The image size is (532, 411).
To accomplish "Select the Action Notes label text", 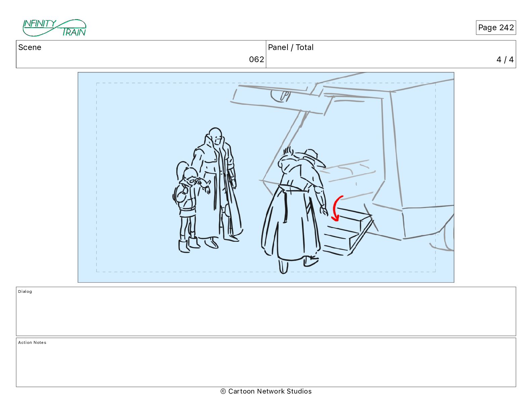I will [32, 342].
